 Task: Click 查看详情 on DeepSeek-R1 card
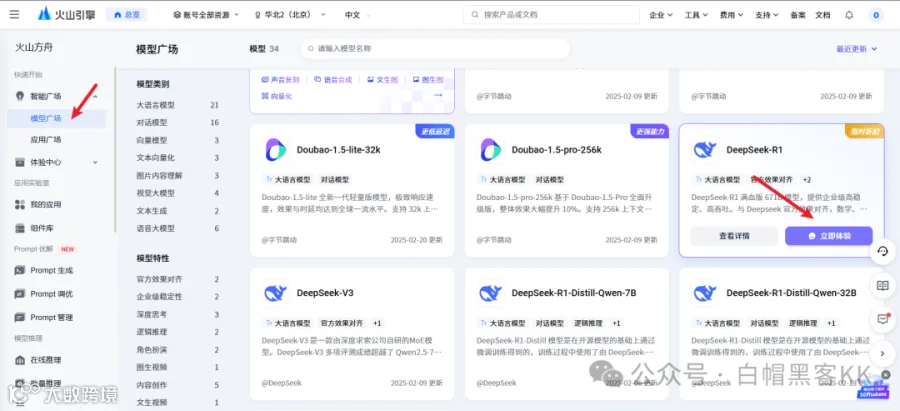(734, 235)
